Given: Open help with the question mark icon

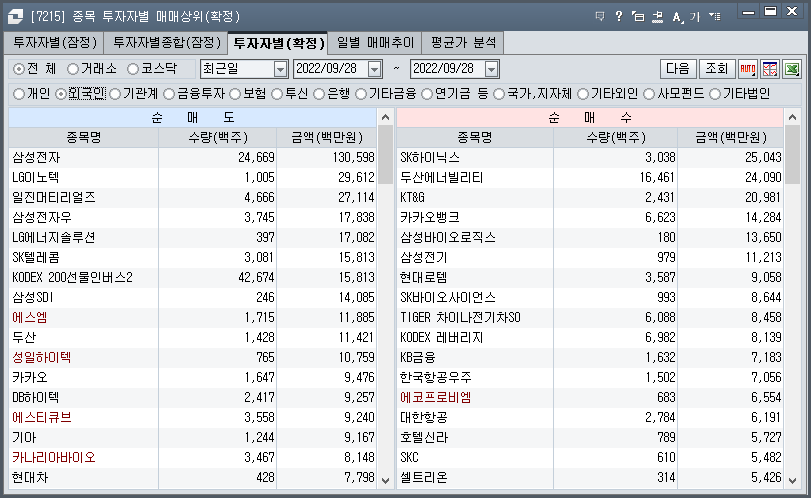Looking at the screenshot, I should (619, 17).
